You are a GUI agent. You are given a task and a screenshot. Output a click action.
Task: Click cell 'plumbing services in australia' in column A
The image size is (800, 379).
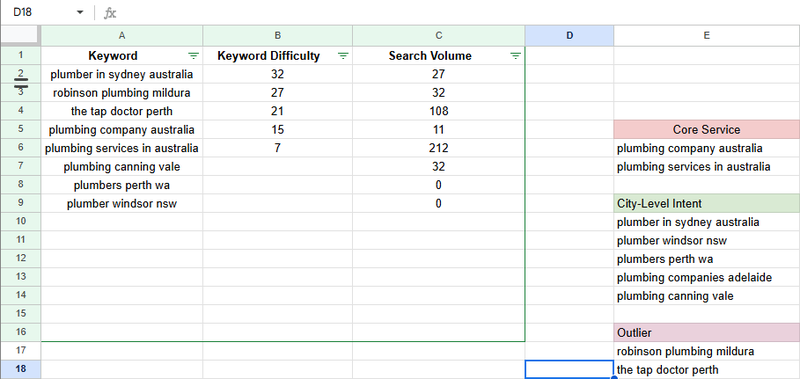pos(122,148)
